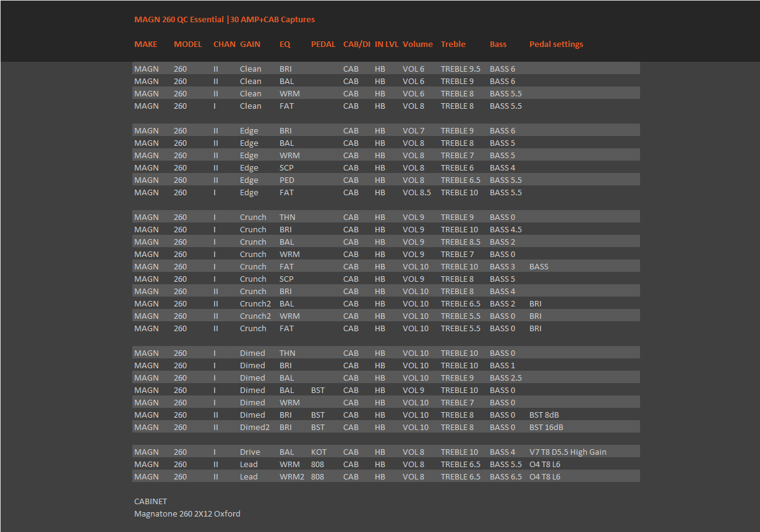Click V7 T8 D5.5 High Gain text
Image resolution: width=760 pixels, height=532 pixels.
pyautogui.click(x=568, y=452)
